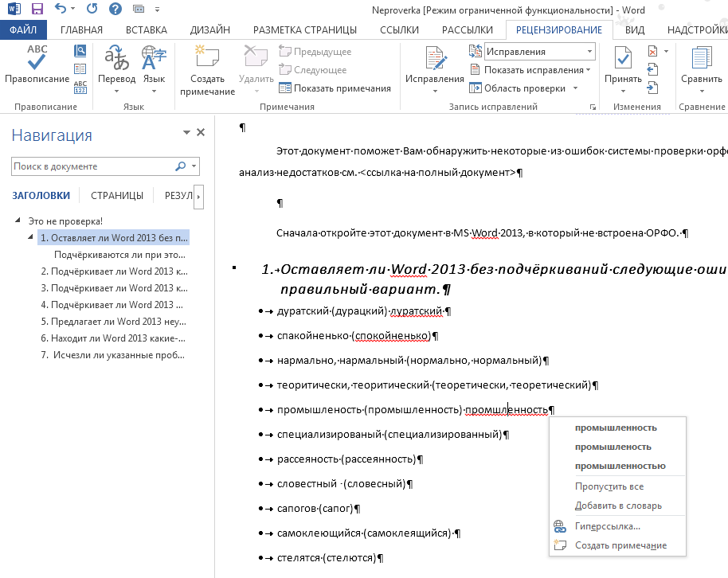Toggle Область проверки reviewing pane

coord(518,88)
